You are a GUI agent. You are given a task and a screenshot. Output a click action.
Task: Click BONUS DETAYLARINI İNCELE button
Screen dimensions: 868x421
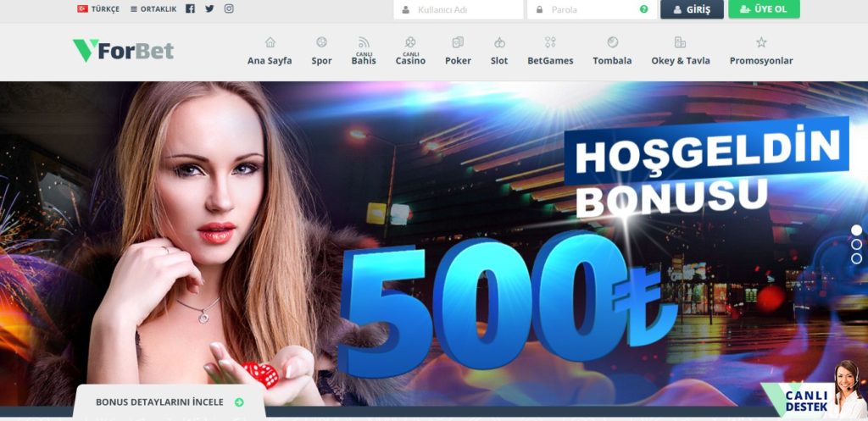pos(170,402)
